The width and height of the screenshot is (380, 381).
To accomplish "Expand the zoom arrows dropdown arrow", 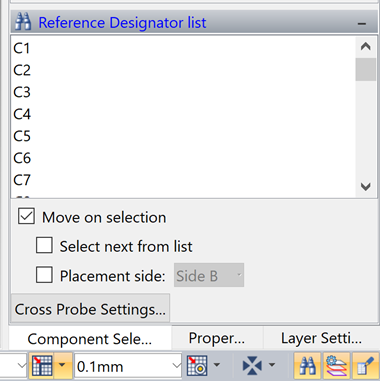I will point(272,365).
